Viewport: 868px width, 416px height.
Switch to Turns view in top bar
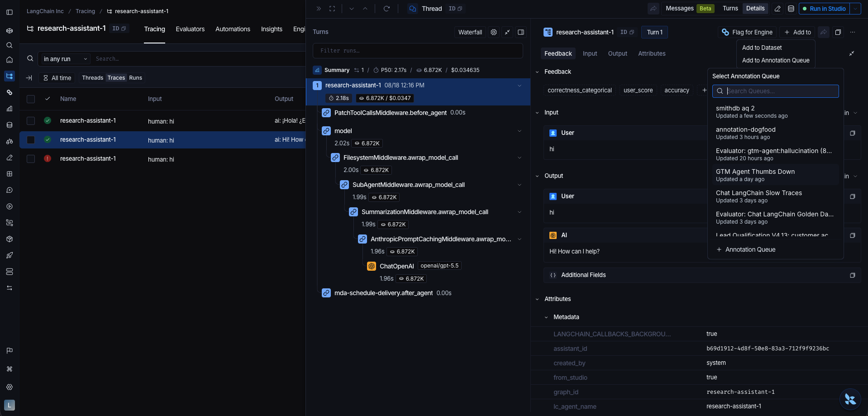point(730,9)
